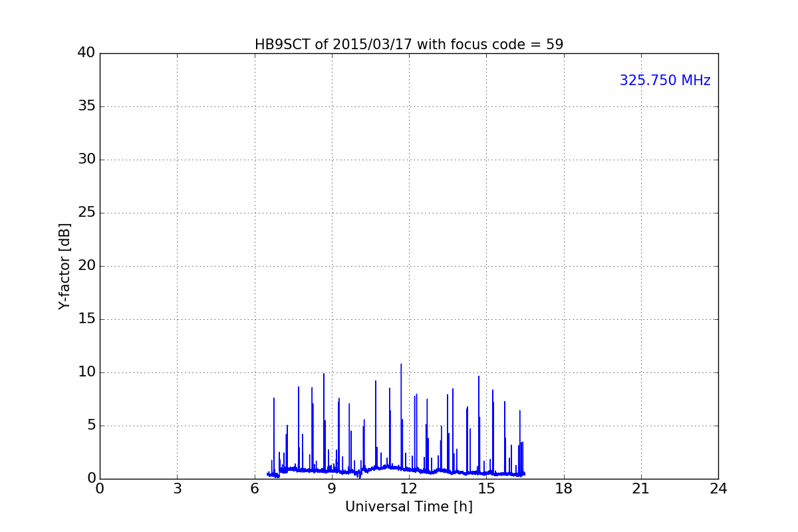The image size is (798, 532).
Task: Click the y-axis tick label 10
Action: coord(86,372)
